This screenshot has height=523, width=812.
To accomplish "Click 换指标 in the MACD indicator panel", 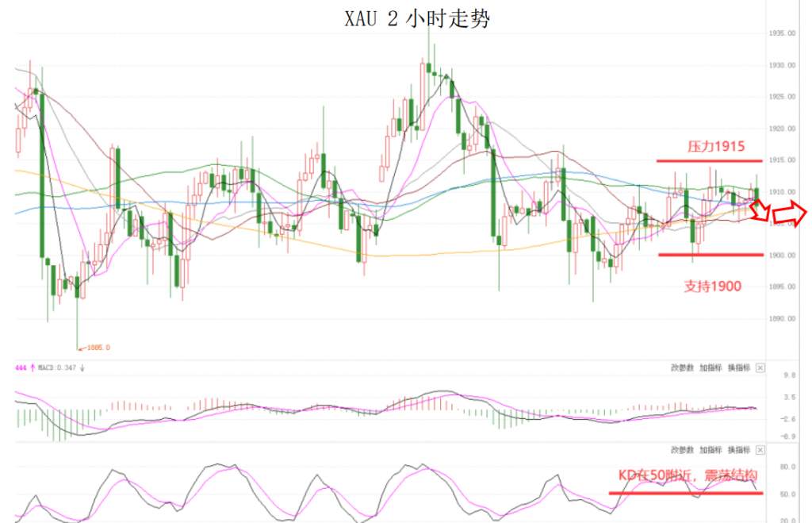I will pos(738,367).
